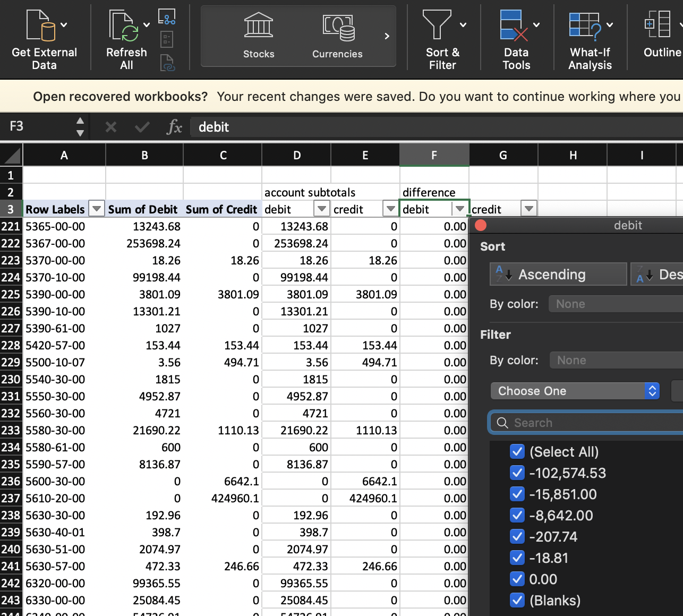This screenshot has width=683, height=616.
Task: Click the filter Search field
Action: [587, 423]
